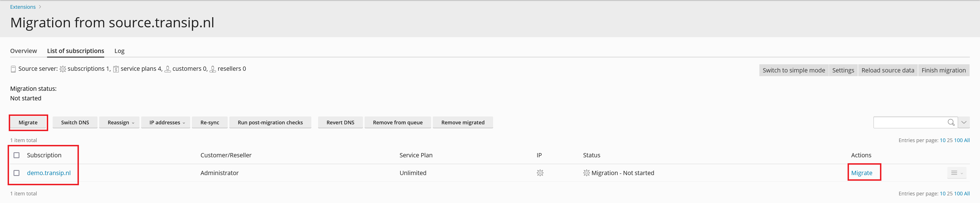Show All entries per page (bottom)
This screenshot has height=203, width=980.
point(967,193)
